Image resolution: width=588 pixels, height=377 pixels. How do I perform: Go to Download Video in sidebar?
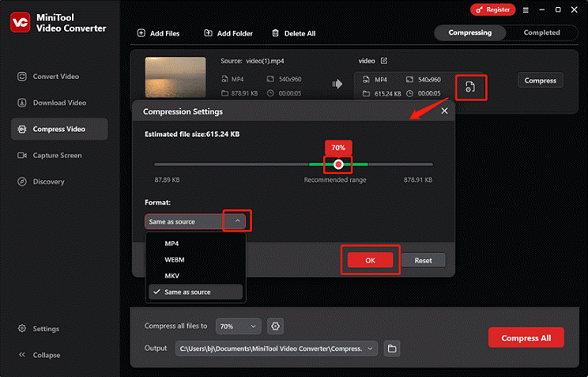click(x=52, y=103)
